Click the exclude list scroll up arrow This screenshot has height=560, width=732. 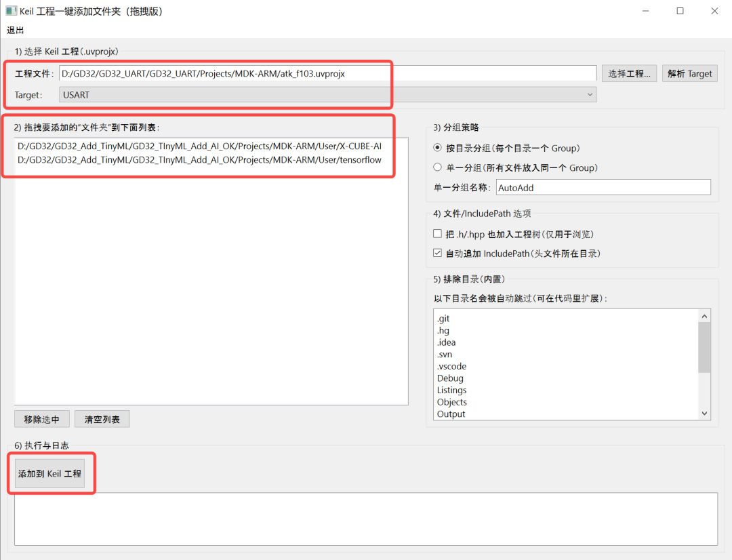(x=704, y=316)
